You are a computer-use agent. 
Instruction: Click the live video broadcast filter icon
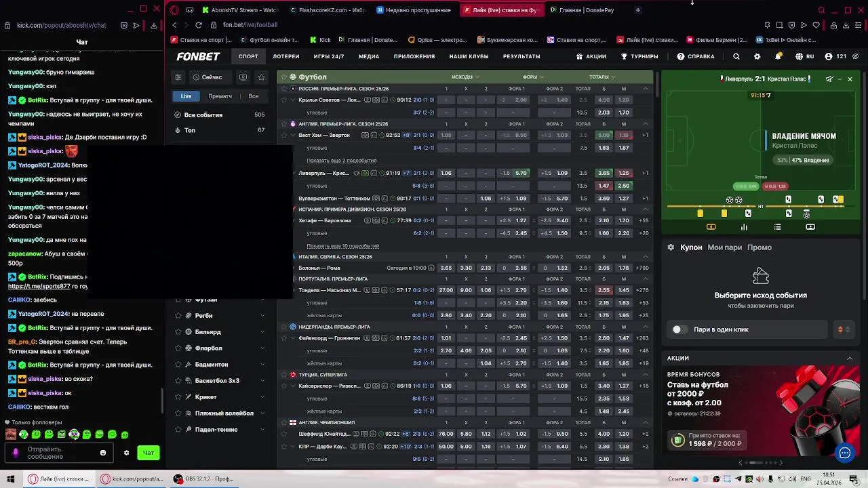(243, 77)
